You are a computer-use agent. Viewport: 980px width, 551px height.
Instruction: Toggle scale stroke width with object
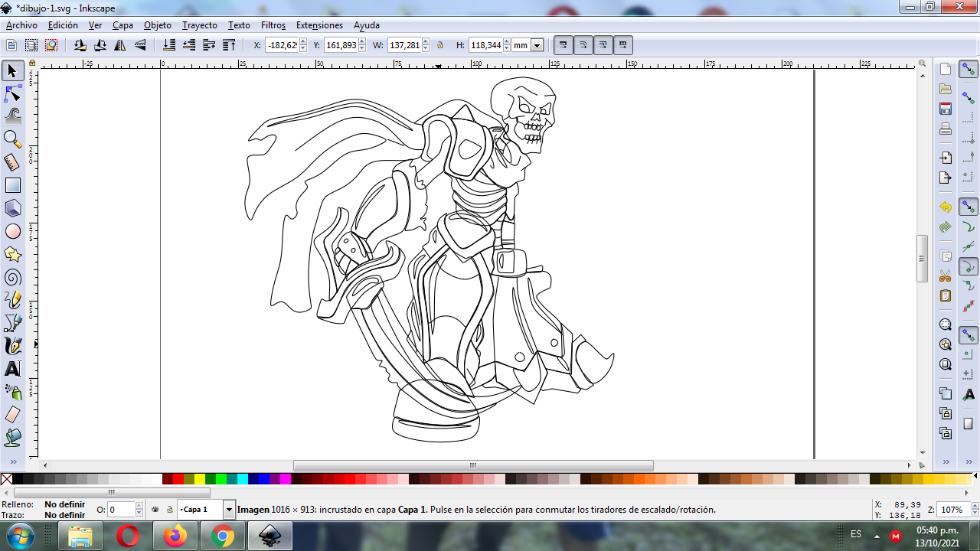pyautogui.click(x=563, y=45)
